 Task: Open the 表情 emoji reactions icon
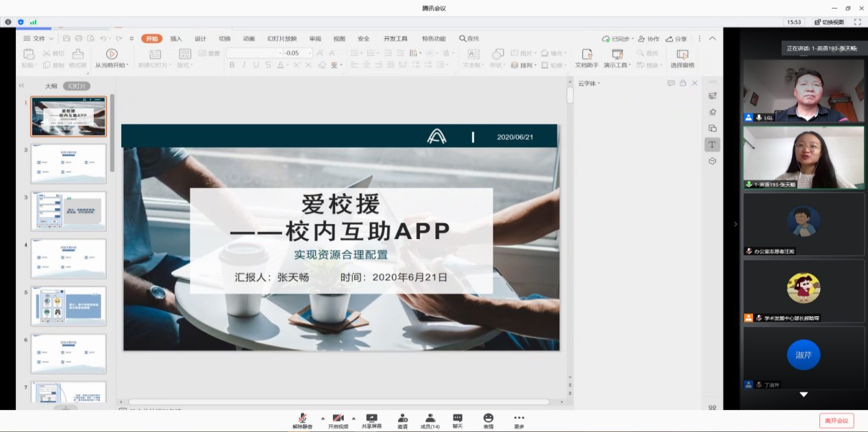(x=488, y=418)
